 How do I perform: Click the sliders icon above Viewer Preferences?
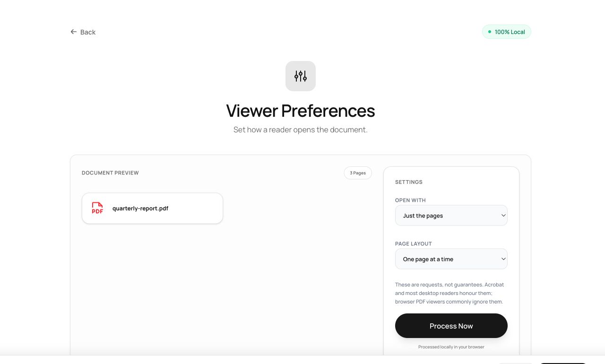301,76
